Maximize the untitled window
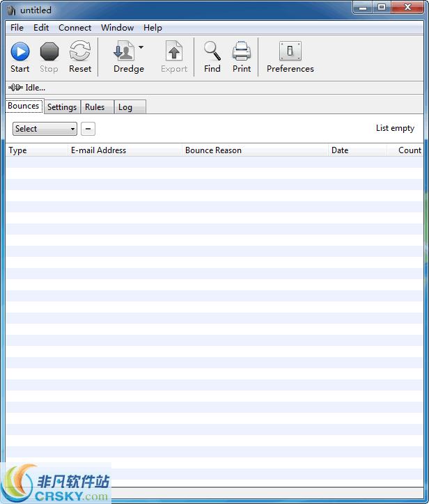 coord(382,8)
